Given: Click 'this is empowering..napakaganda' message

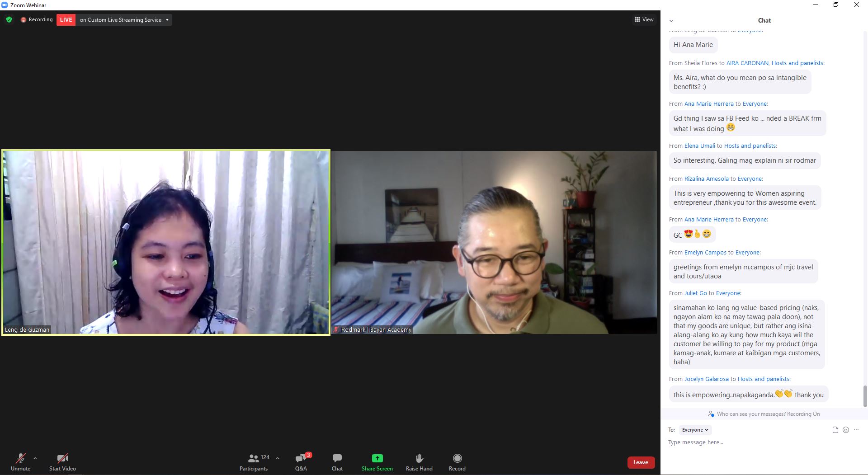Looking at the screenshot, I should tap(749, 395).
